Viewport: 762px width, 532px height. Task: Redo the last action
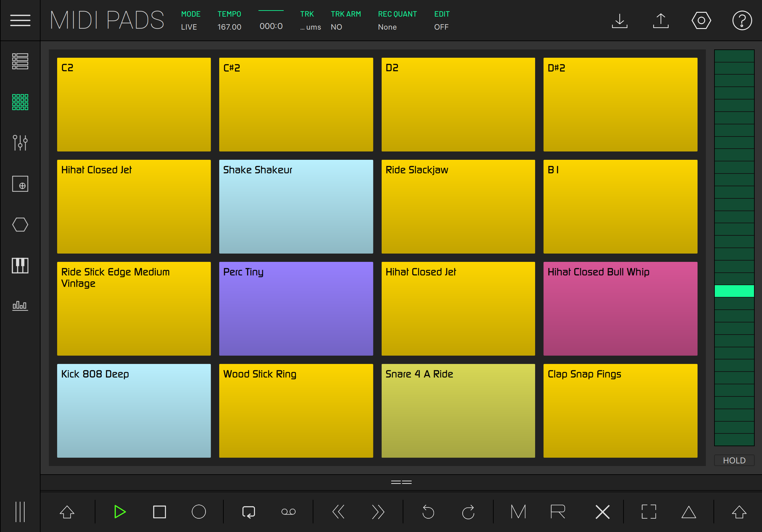[x=468, y=512]
